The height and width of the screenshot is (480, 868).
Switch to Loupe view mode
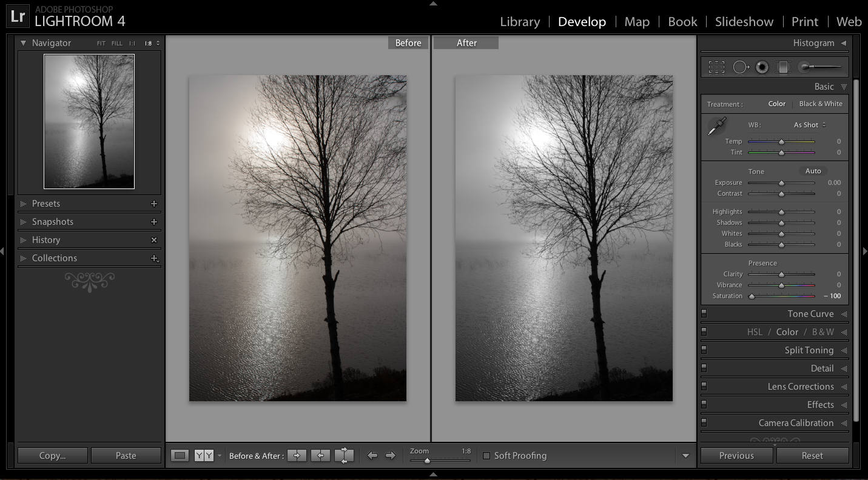point(180,456)
